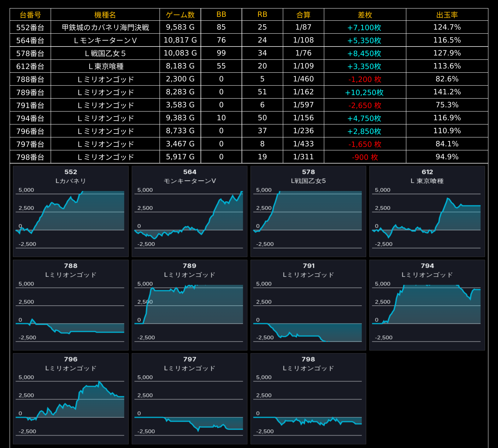Image resolution: width=498 pixels, height=448 pixels.
Task: Click the 1/87 combined probability
Action: pyautogui.click(x=303, y=27)
